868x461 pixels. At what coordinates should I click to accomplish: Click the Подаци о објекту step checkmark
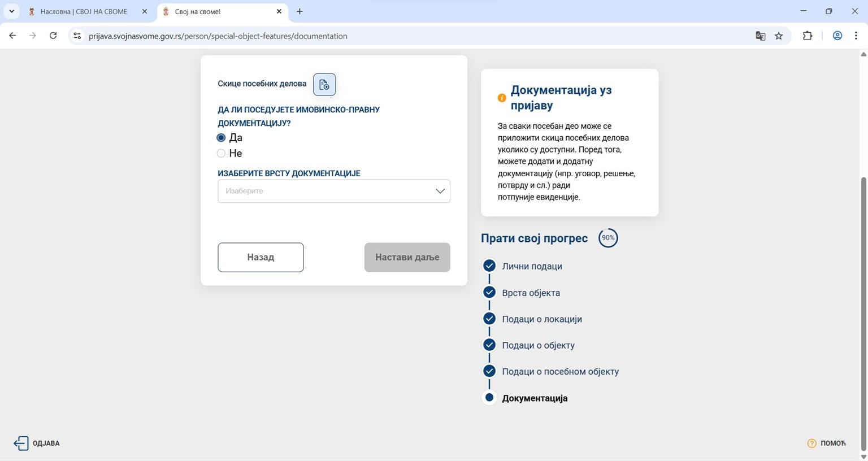(x=489, y=345)
